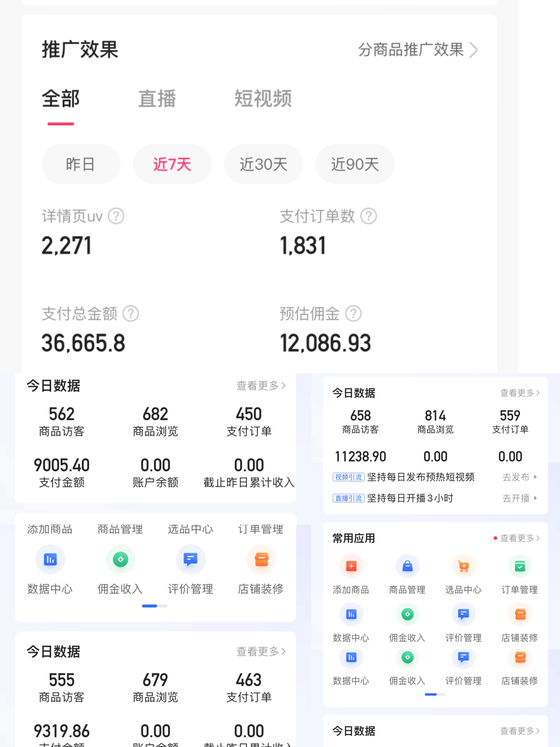Tap the 视频引流 tag
Image resolution: width=560 pixels, height=747 pixels.
pos(348,477)
